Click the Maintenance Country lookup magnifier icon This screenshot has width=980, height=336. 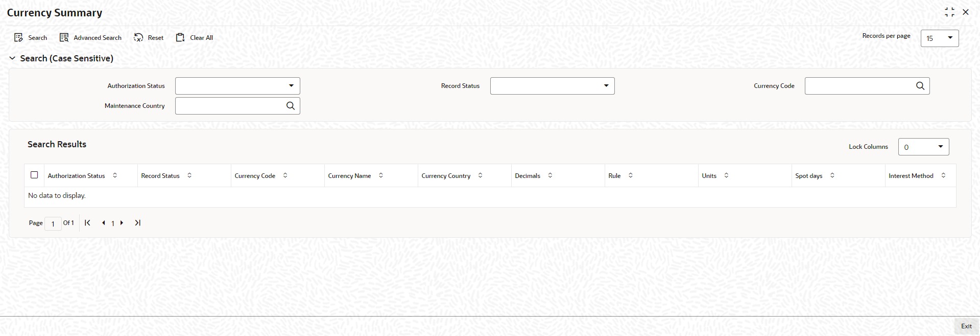291,106
